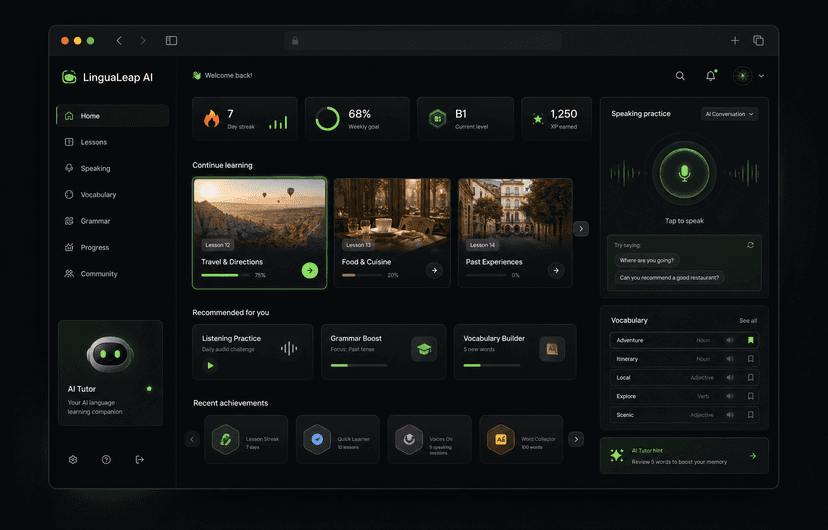Bookmark the word Scenic
828x530 pixels.
pos(750,415)
